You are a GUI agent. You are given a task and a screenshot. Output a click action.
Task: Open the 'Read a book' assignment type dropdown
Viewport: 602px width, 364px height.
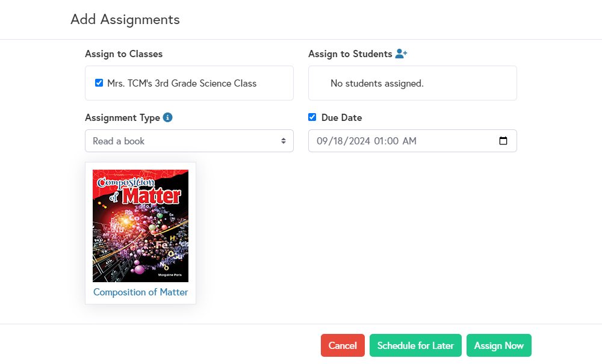click(189, 141)
